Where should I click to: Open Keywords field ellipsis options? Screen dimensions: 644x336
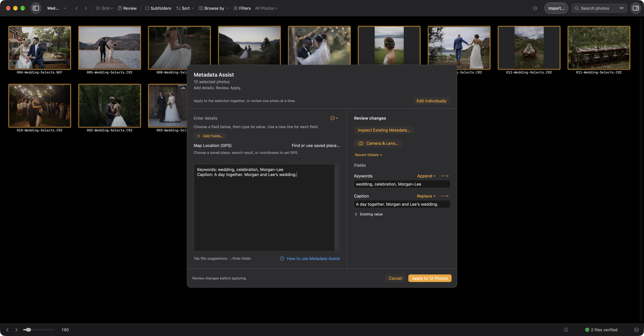[x=444, y=176]
